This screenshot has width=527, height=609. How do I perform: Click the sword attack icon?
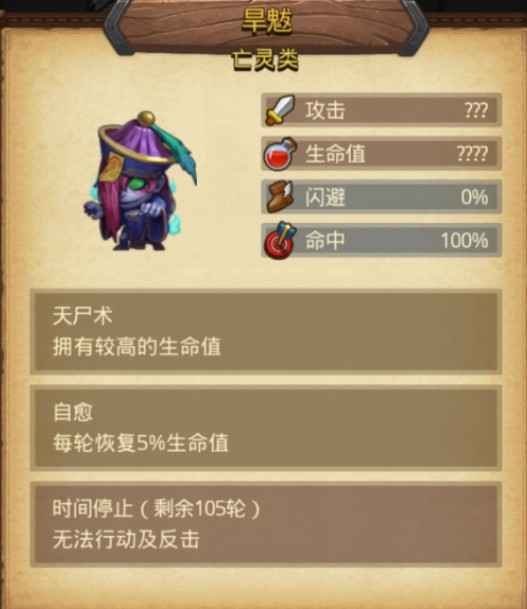(280, 110)
